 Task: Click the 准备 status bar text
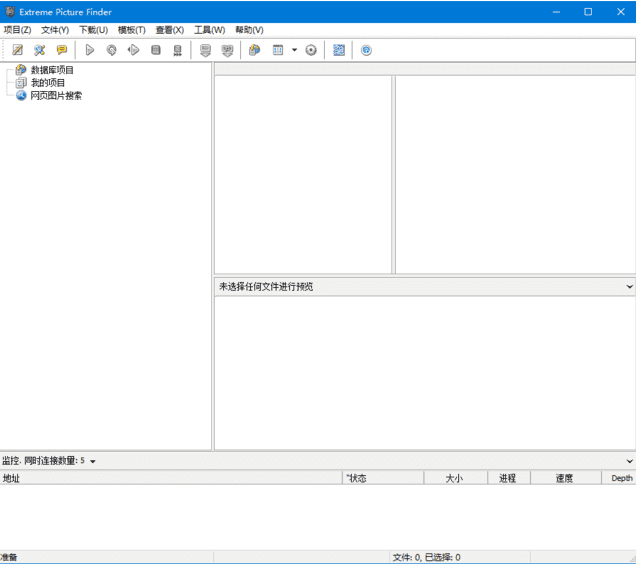click(9, 557)
